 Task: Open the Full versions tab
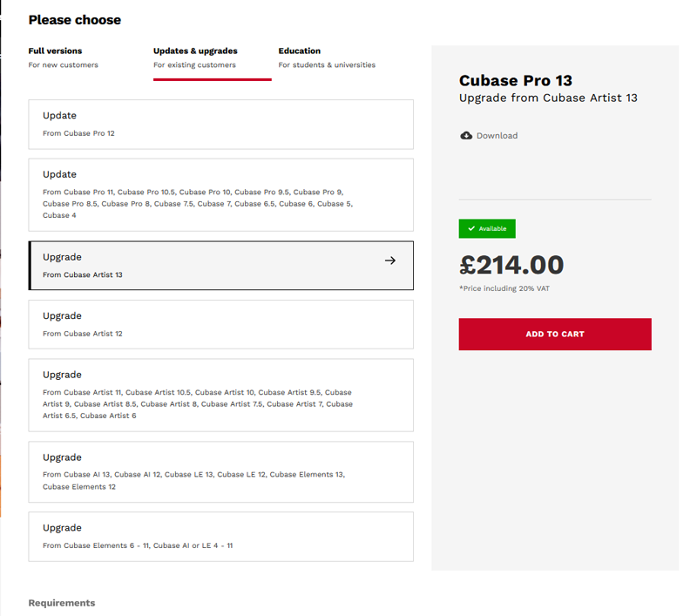[63, 58]
